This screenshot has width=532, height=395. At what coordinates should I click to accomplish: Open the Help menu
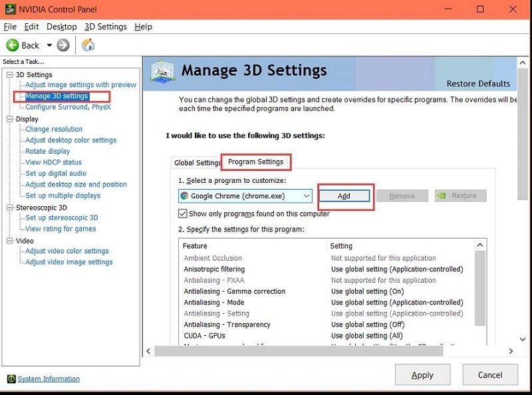[143, 27]
